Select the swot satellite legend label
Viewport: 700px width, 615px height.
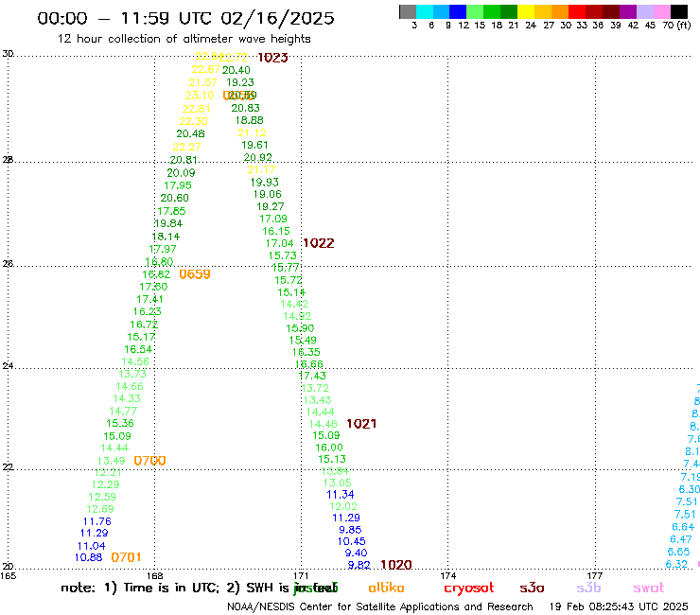[x=649, y=589]
